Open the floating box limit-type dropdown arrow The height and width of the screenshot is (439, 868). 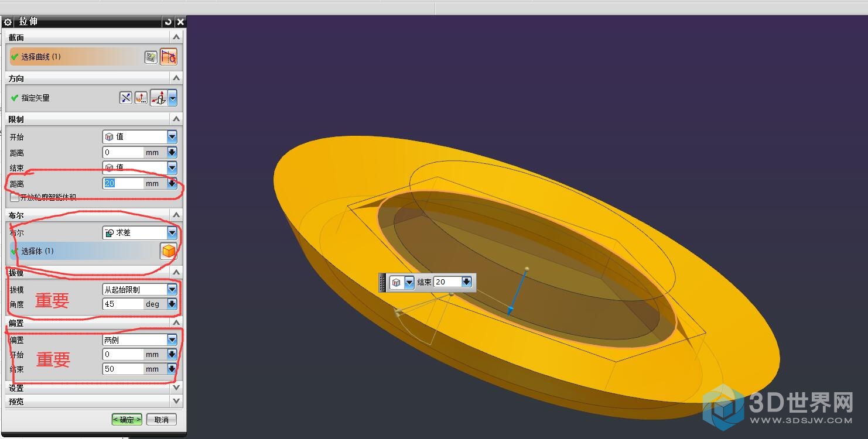[x=409, y=282]
